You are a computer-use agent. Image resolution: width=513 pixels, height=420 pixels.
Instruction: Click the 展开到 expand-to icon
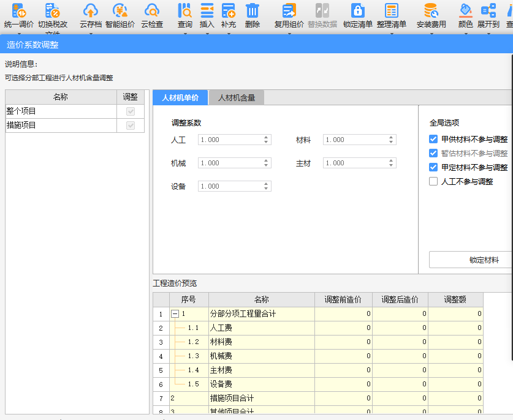pos(488,11)
